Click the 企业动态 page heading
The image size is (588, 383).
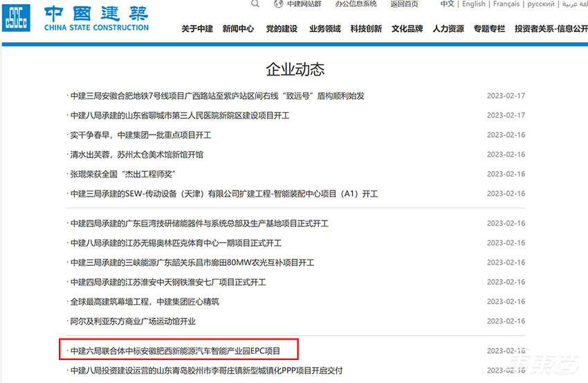click(x=295, y=69)
